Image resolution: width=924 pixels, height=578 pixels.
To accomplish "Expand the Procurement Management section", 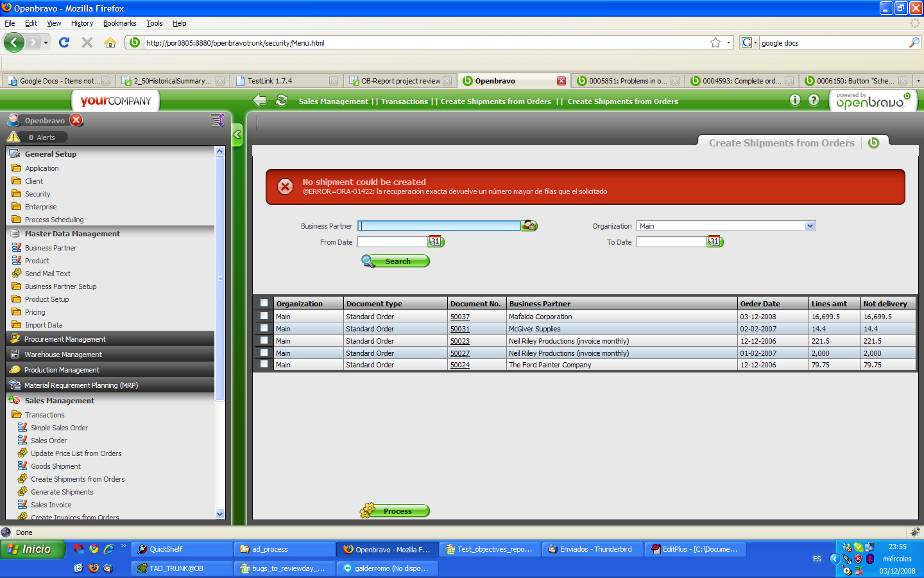I will pyautogui.click(x=110, y=339).
